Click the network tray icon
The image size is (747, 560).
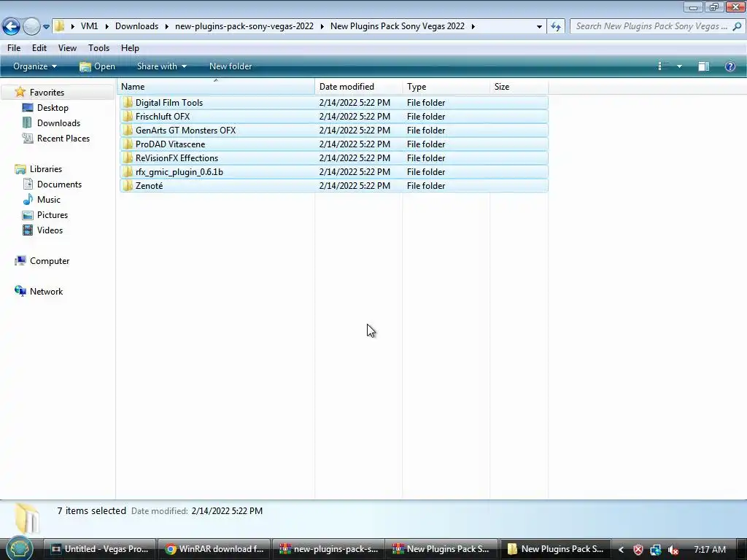[x=656, y=550]
